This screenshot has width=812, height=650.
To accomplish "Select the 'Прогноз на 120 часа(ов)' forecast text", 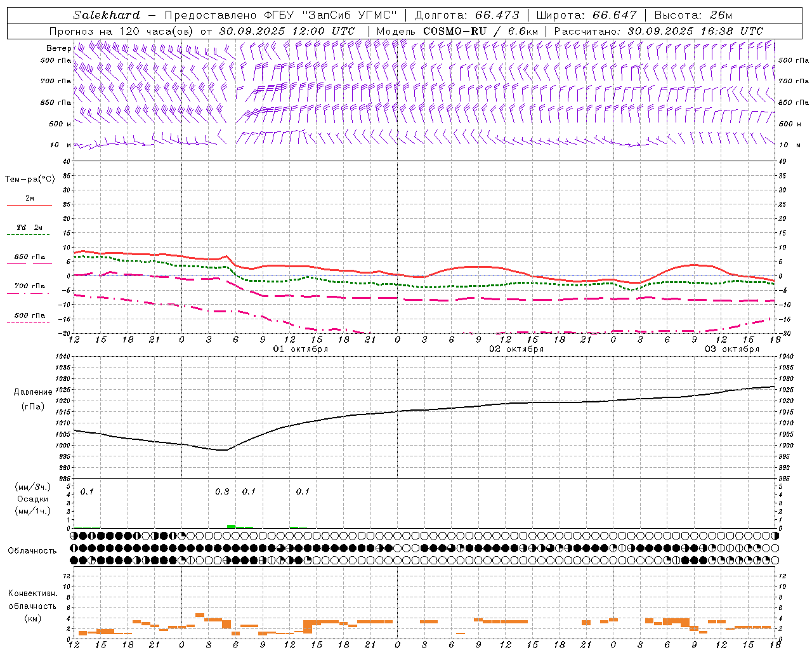I will [x=122, y=31].
